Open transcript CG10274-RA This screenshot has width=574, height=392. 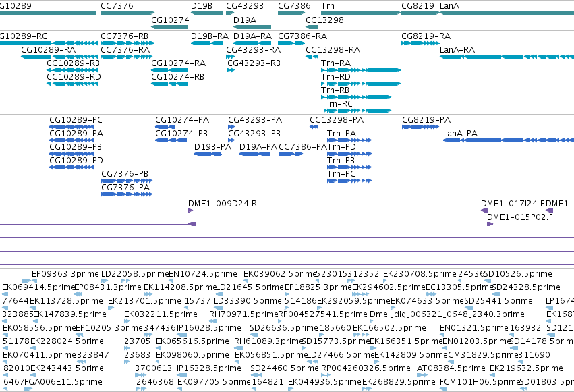(178, 63)
